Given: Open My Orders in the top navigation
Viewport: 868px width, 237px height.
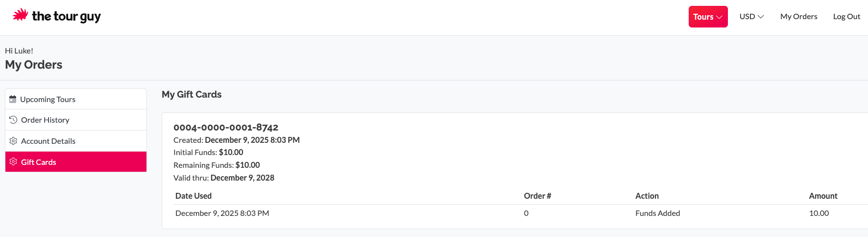Looking at the screenshot, I should coord(798,17).
